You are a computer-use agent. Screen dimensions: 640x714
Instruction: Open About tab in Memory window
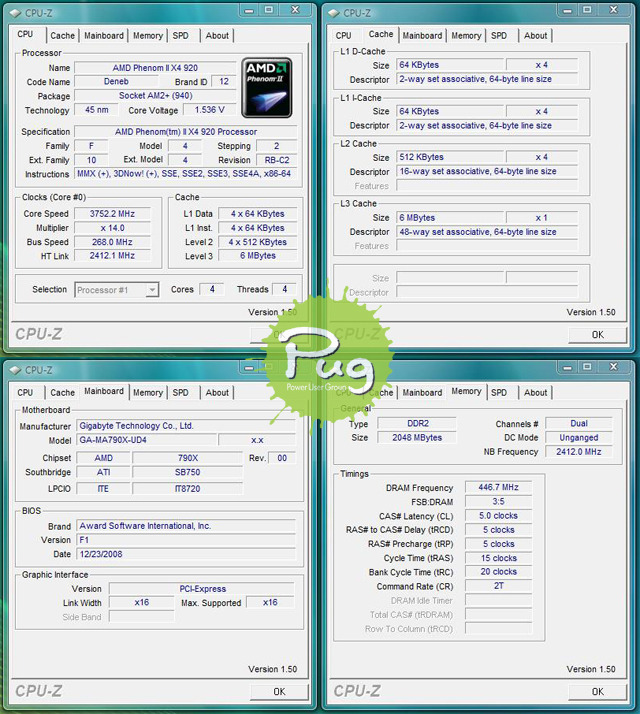pyautogui.click(x=535, y=393)
